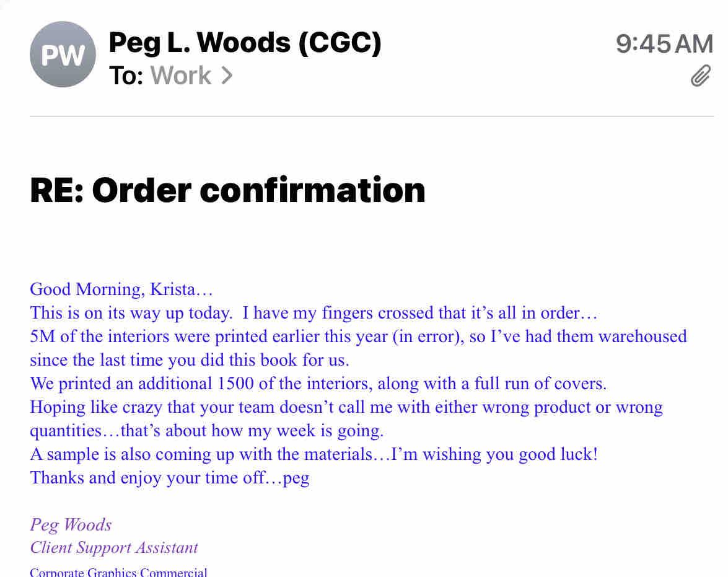Expand recipient details chevron beside Work
Viewport: 728px width, 577px height.
coord(227,76)
